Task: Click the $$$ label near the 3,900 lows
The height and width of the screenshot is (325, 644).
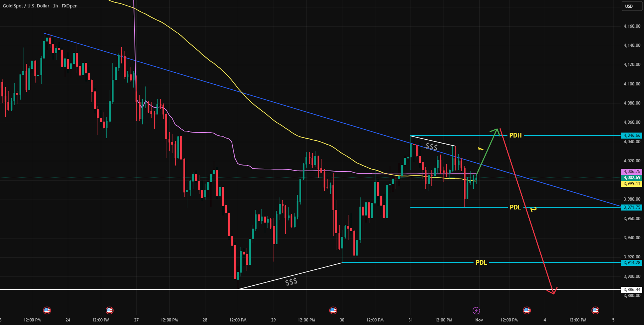Action: point(291,282)
